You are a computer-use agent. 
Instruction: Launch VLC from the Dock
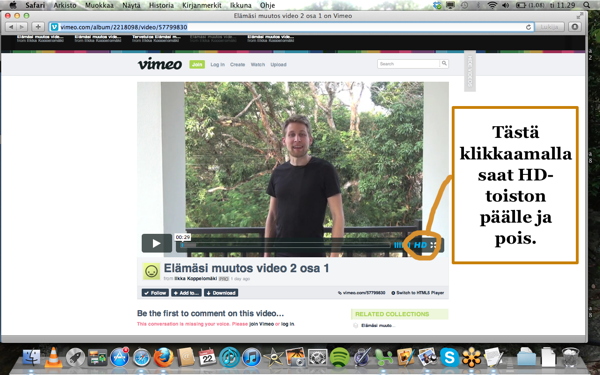point(53,357)
